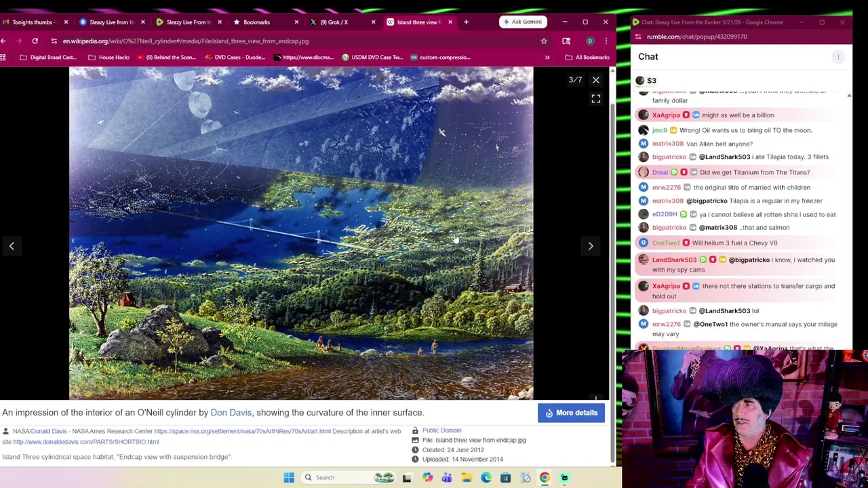Open Copilot from the taskbar
The height and width of the screenshot is (488, 868).
click(427, 478)
